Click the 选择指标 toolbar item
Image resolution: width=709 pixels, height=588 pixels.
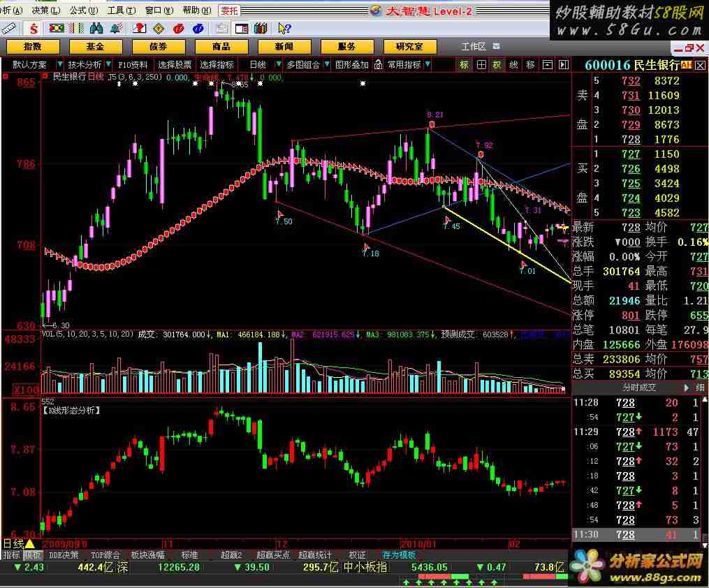(217, 65)
